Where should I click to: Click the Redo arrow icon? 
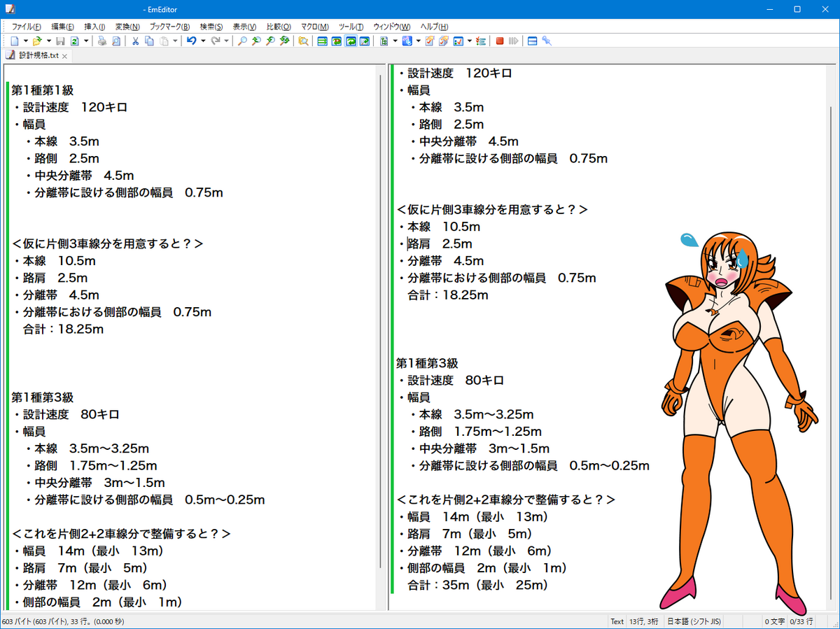click(x=216, y=41)
